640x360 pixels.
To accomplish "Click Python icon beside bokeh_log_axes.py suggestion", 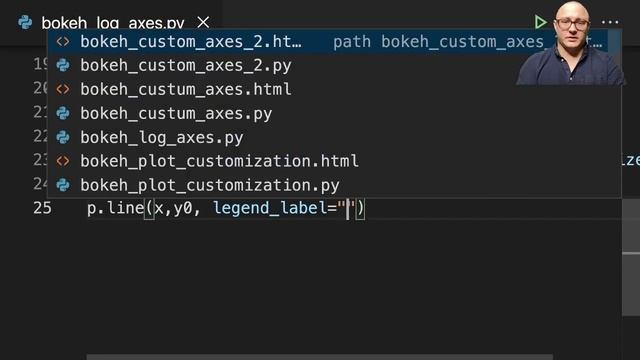I will tap(63, 137).
